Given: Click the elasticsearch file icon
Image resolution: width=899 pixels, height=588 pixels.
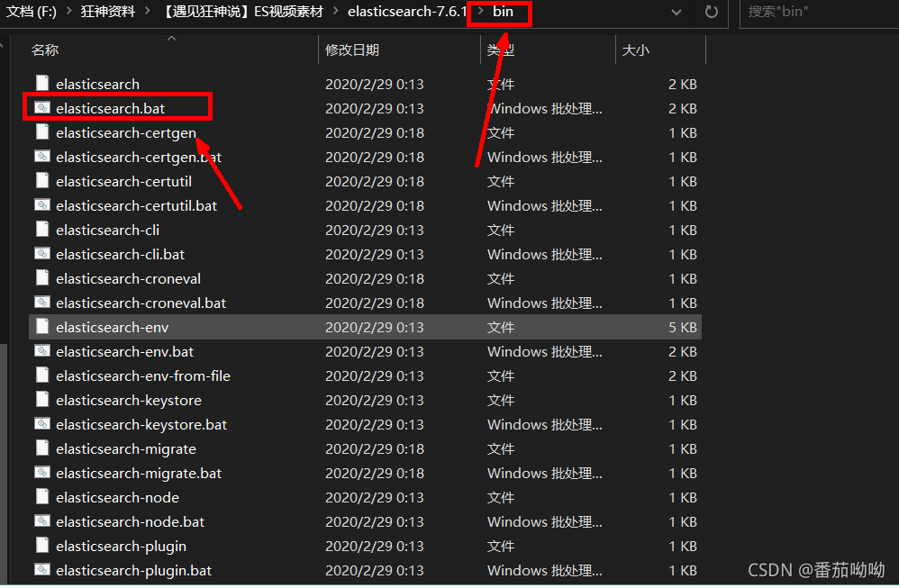Looking at the screenshot, I should pos(41,84).
